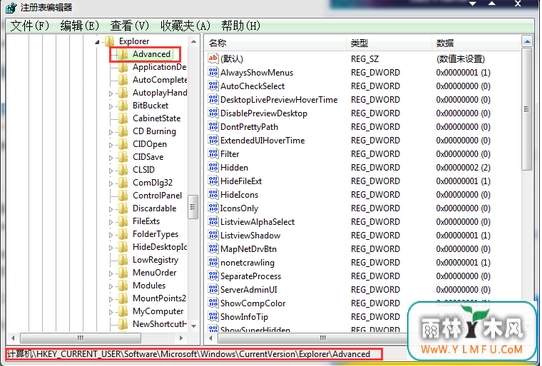
Task: Expand the AutoplayHandlers tree node
Action: 111,93
